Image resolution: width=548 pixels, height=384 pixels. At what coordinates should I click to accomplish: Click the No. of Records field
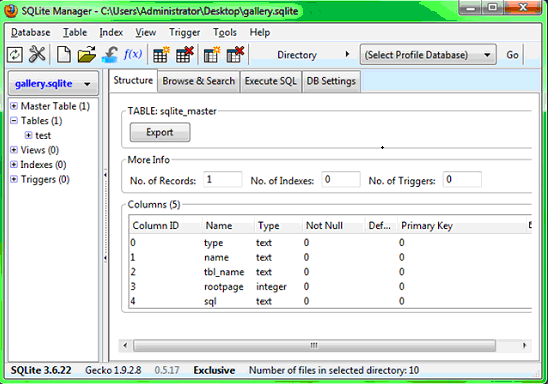(223, 180)
